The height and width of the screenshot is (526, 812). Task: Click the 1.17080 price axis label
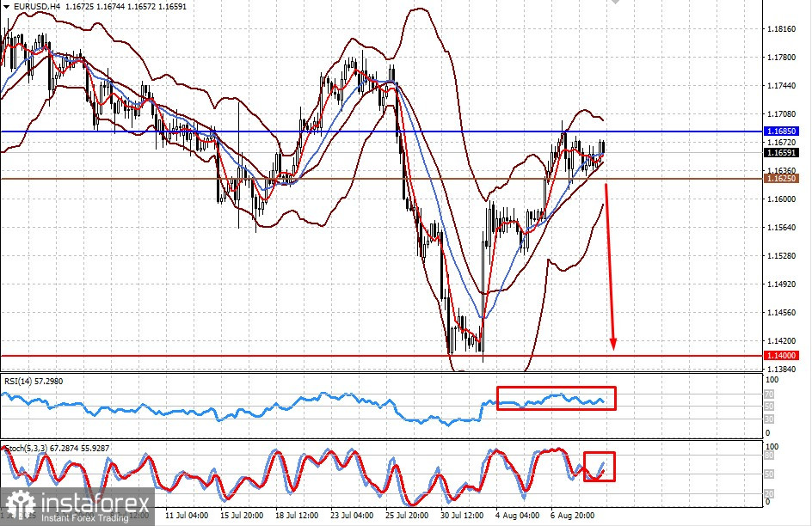781,114
